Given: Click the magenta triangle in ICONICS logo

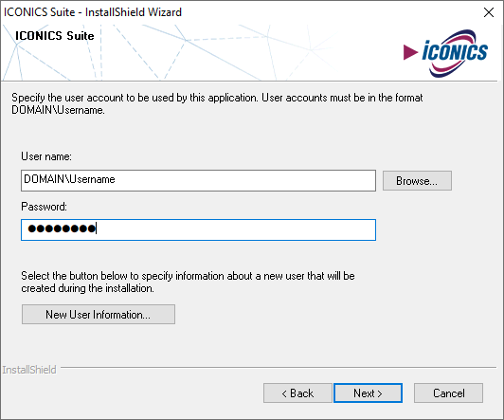Looking at the screenshot, I should [x=410, y=52].
